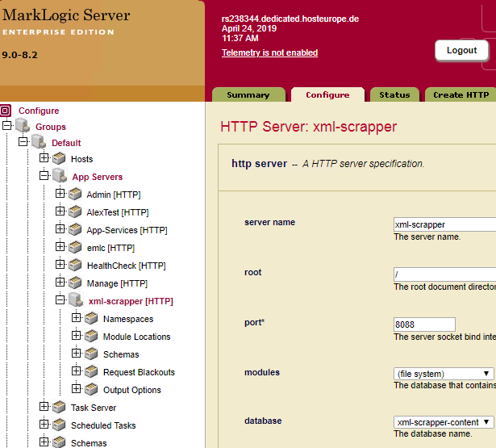Select Manage [HTTP] app server
Screen dimensions: 496x448
(x=118, y=283)
